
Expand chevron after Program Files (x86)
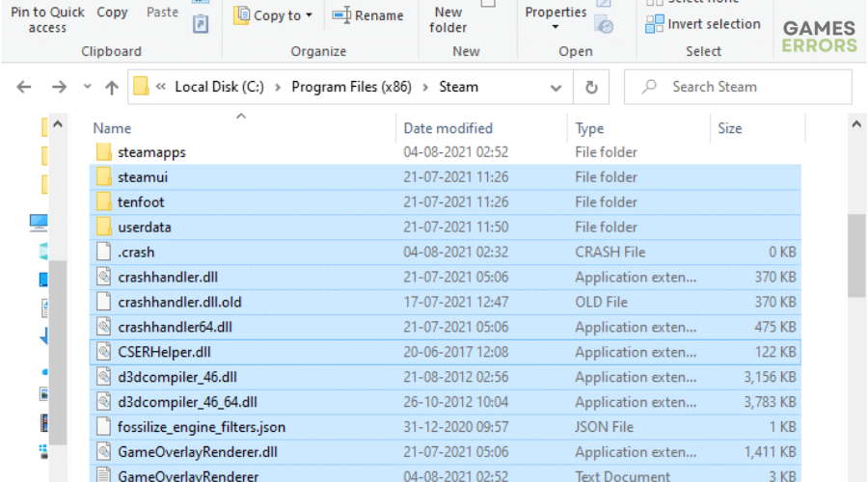pyautogui.click(x=425, y=88)
